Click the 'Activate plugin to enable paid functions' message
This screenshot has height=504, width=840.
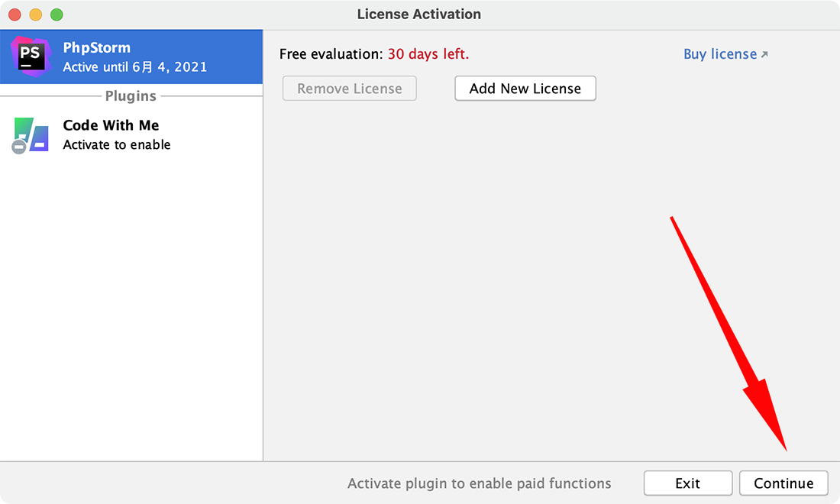tap(480, 483)
